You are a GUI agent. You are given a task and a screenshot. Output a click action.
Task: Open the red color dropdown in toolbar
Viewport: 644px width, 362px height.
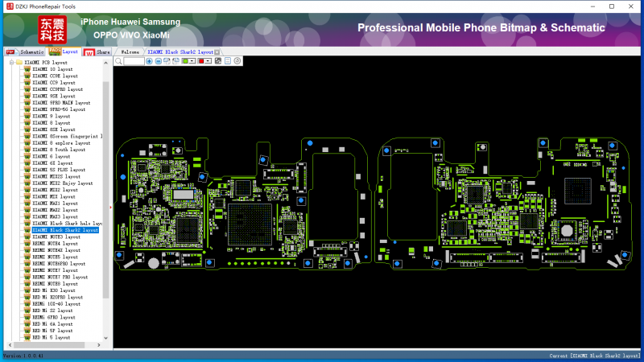(x=209, y=61)
